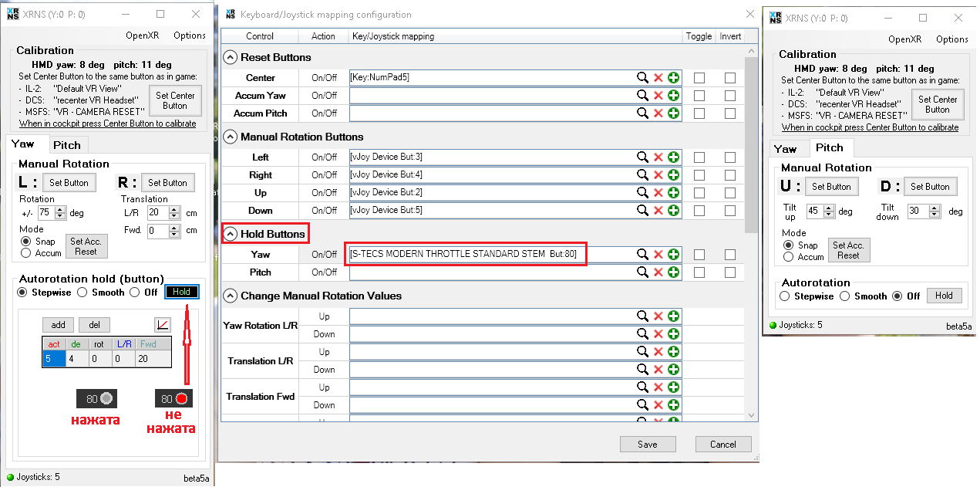Click green plus icon in Pitch hold row
The image size is (980, 487).
[x=673, y=272]
